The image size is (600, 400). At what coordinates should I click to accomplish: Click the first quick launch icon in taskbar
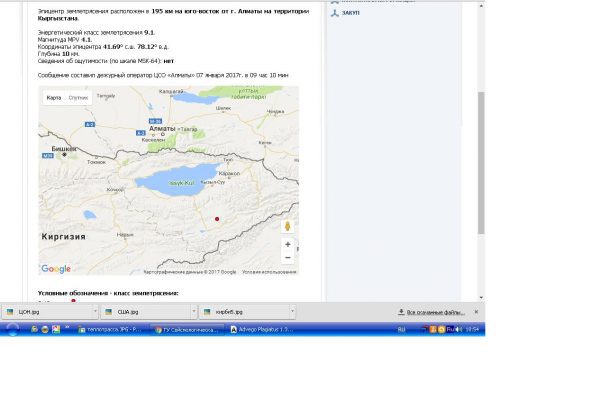34,329
